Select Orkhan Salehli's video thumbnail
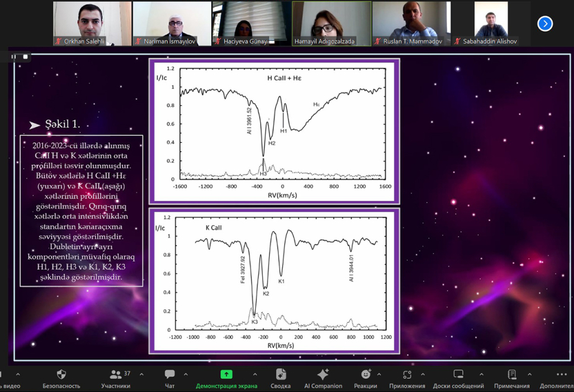The image size is (574, 392). (x=92, y=24)
